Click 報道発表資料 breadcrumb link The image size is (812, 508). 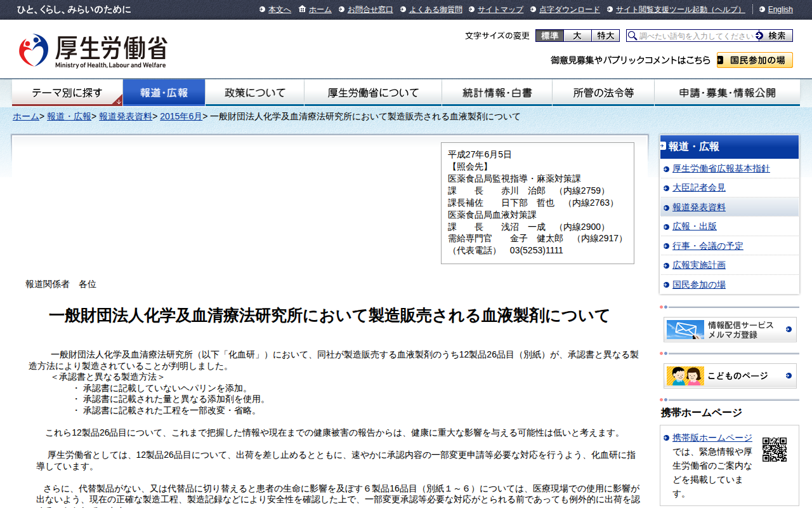(x=126, y=116)
